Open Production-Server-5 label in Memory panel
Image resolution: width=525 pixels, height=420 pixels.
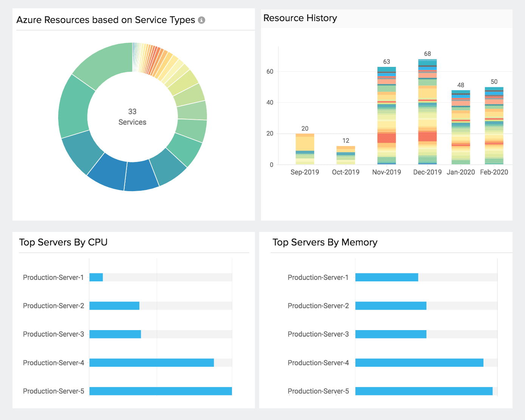(x=318, y=391)
